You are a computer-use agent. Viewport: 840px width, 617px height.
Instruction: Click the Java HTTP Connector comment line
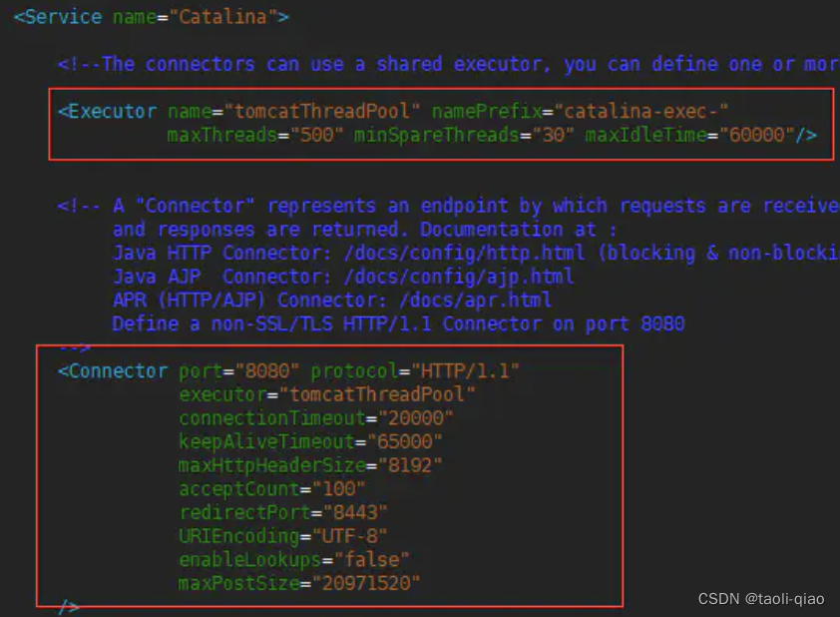476,253
